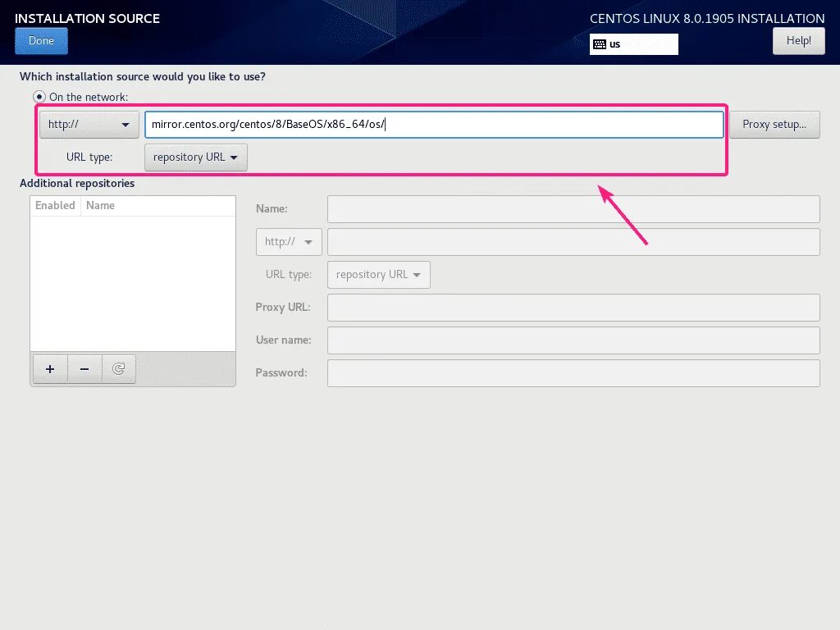Click the additional repository Name field
The height and width of the screenshot is (630, 840).
[573, 209]
